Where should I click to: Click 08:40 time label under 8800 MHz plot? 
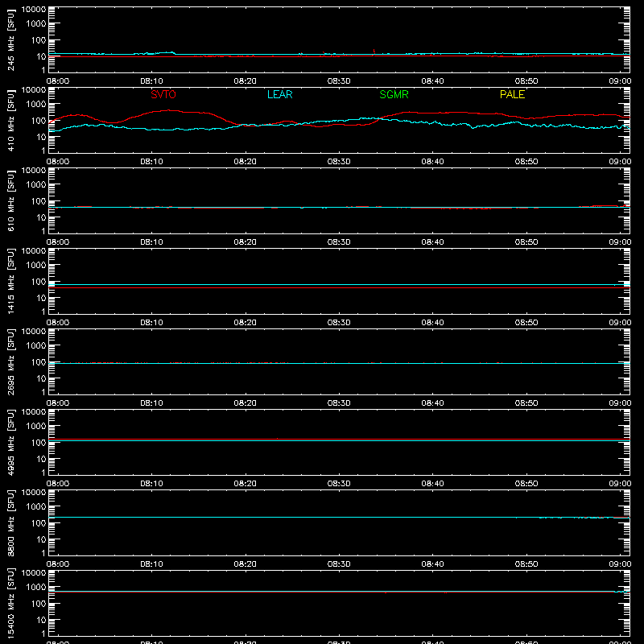[x=432, y=564]
